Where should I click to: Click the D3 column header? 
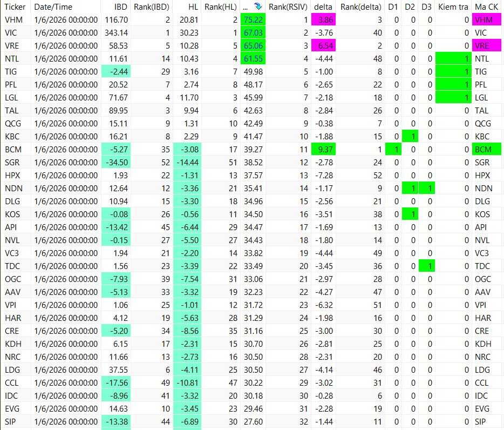pyautogui.click(x=426, y=7)
